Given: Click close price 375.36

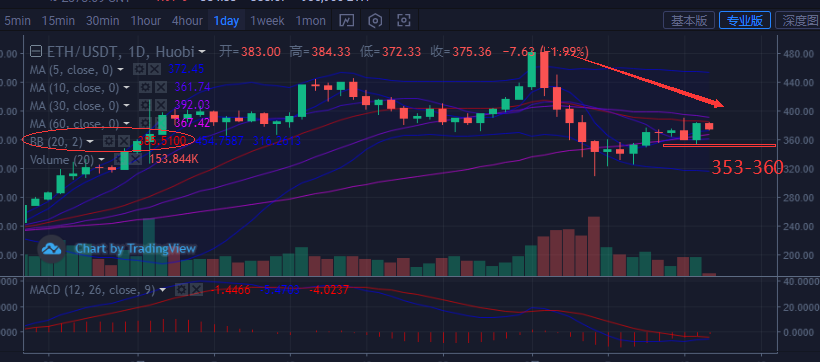Looking at the screenshot, I should [x=472, y=52].
